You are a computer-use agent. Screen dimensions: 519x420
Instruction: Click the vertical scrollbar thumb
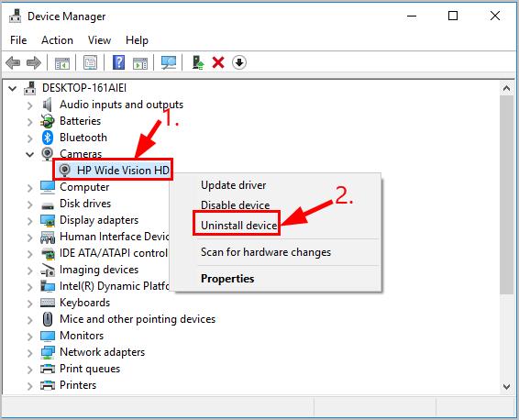click(x=506, y=194)
